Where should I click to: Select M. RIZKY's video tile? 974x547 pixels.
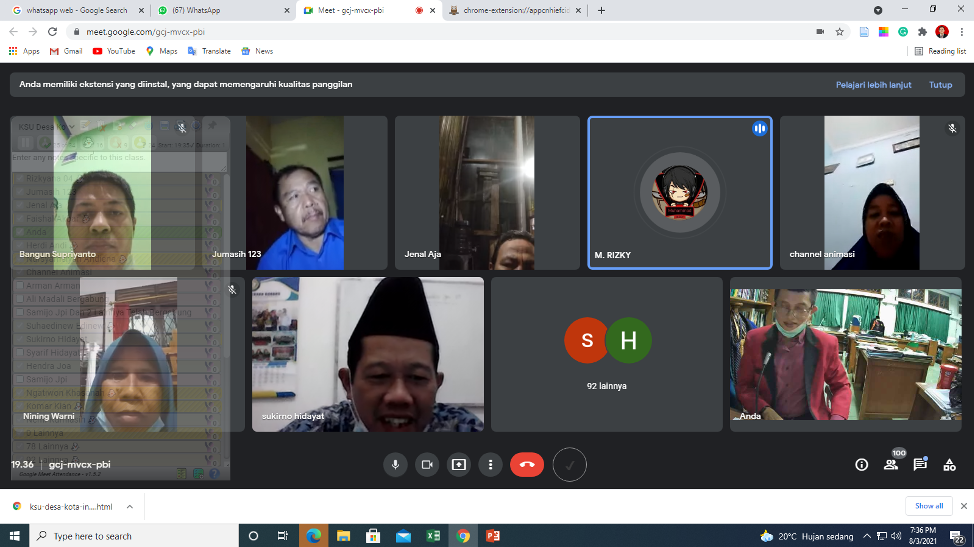coord(680,192)
